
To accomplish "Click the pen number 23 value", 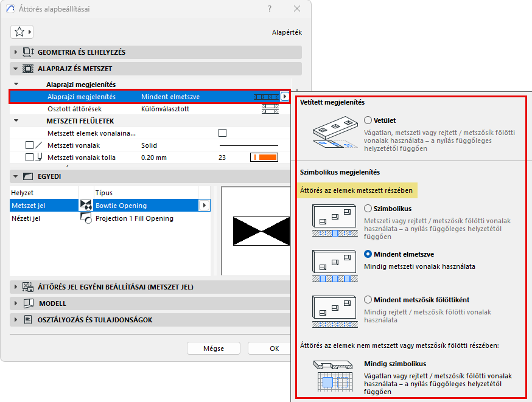I will click(222, 158).
